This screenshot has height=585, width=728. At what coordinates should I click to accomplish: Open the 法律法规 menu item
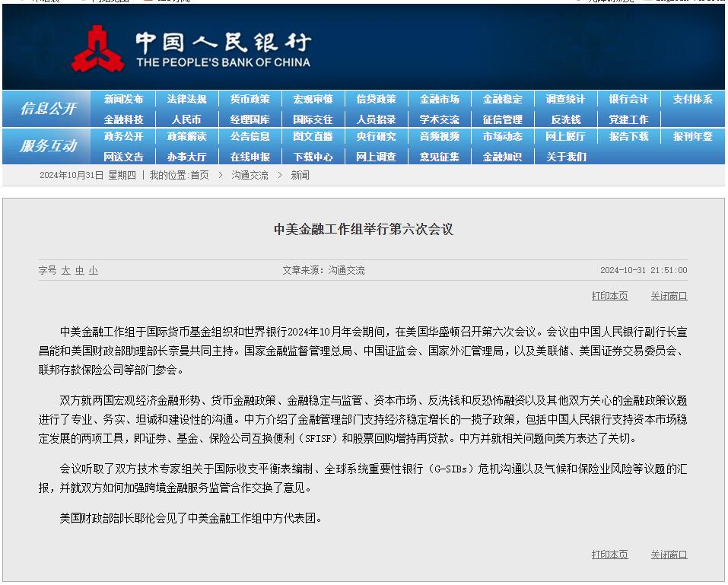coord(186,100)
